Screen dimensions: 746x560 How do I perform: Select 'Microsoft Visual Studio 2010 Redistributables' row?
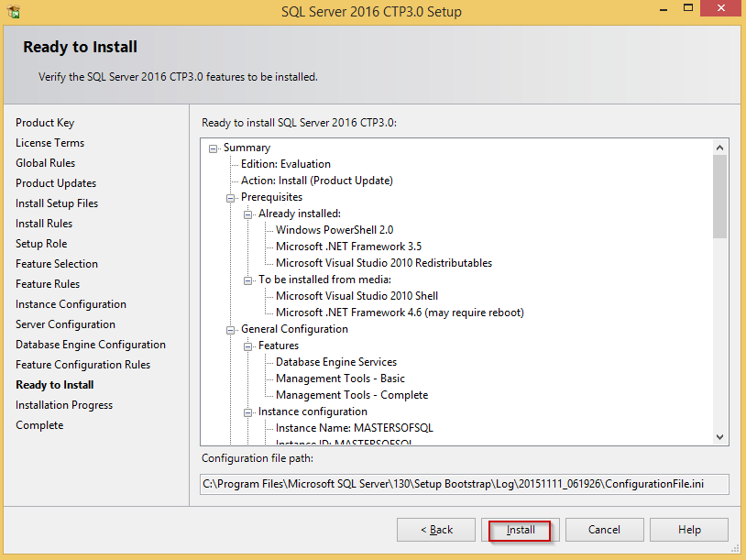coord(384,263)
